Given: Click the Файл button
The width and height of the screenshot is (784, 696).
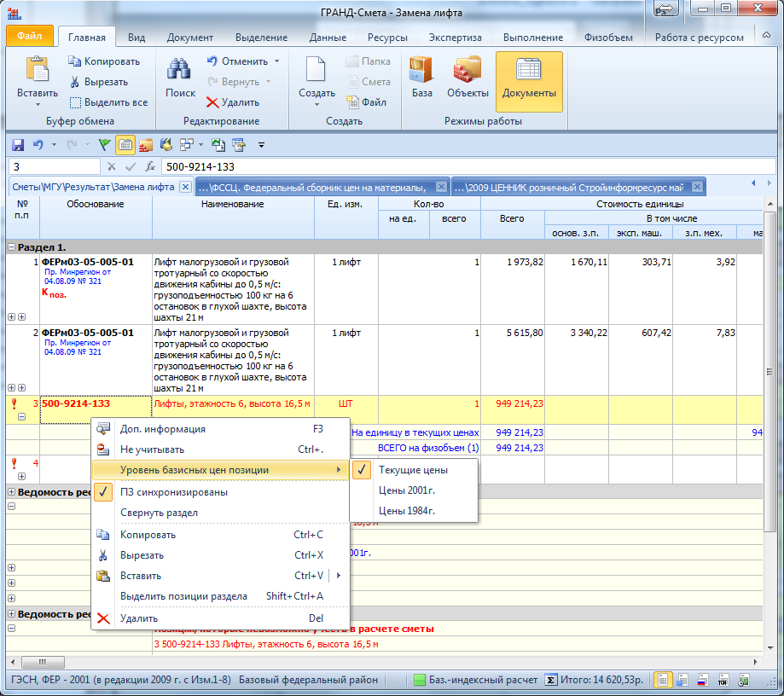Looking at the screenshot, I should tap(29, 38).
